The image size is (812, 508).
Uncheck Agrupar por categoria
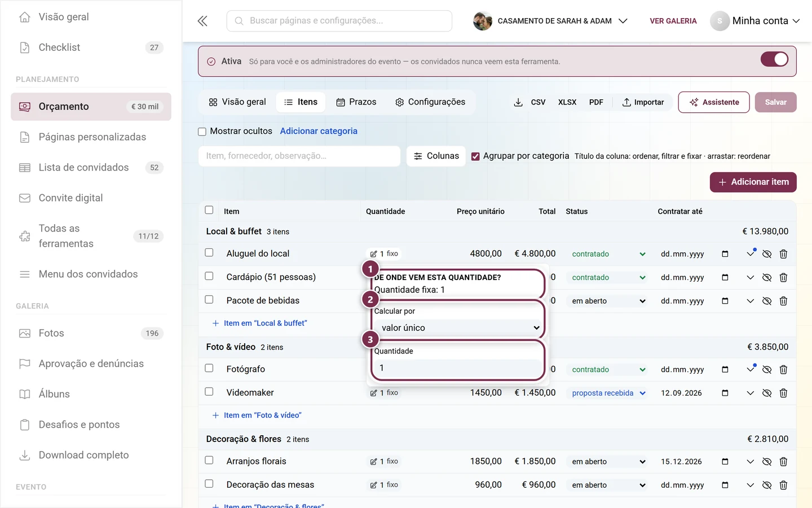(475, 156)
